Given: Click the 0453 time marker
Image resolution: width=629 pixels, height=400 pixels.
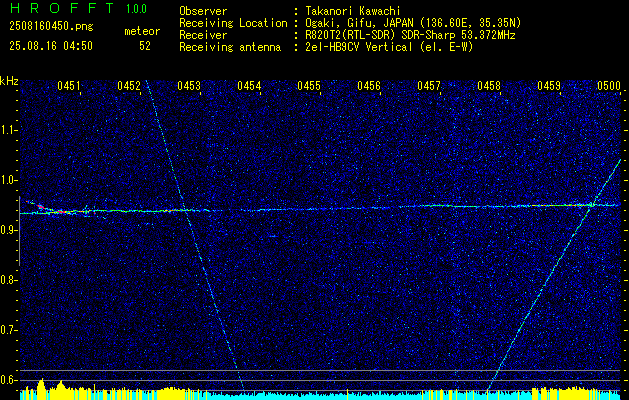Looking at the screenshot, I should pos(189,85).
